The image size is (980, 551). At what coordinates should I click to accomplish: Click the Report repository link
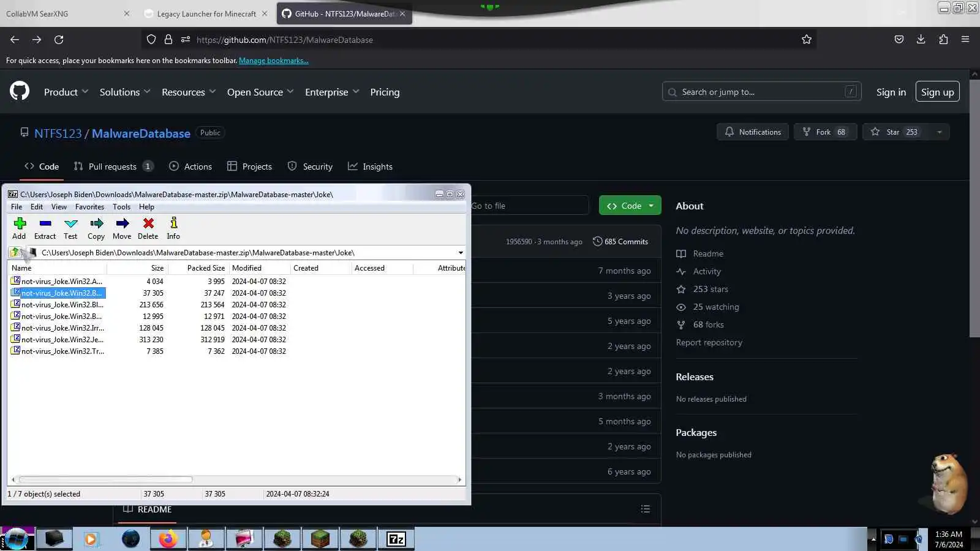pos(709,342)
